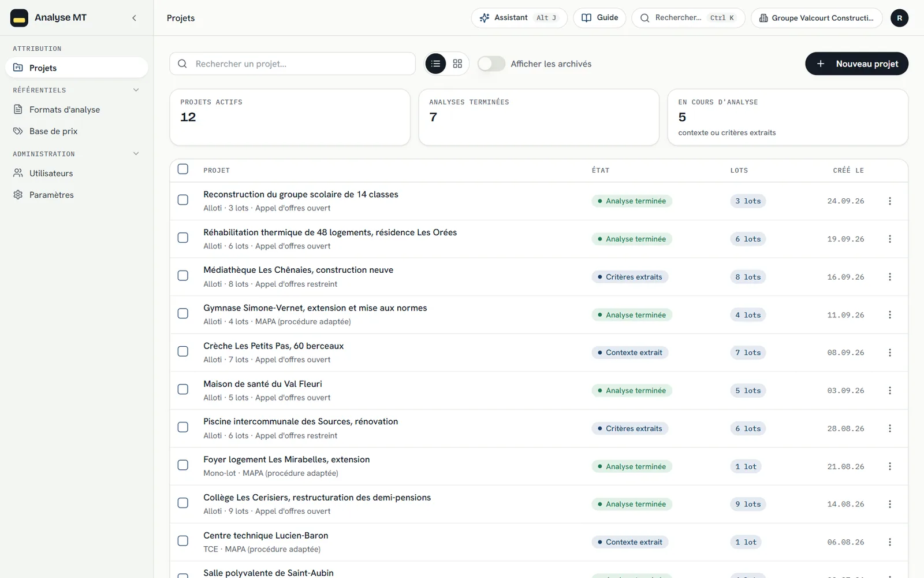Viewport: 924px width, 578px height.
Task: Tick checkbox for Crèche Les Petits Pas
Action: pyautogui.click(x=183, y=351)
